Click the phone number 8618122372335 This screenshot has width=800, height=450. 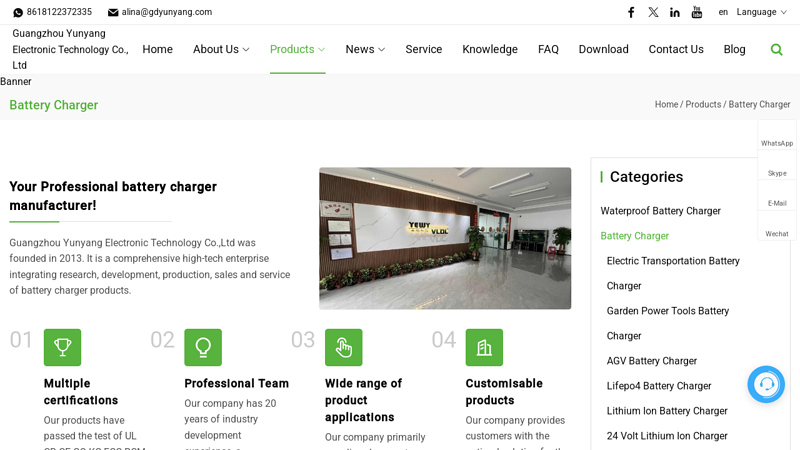point(59,12)
